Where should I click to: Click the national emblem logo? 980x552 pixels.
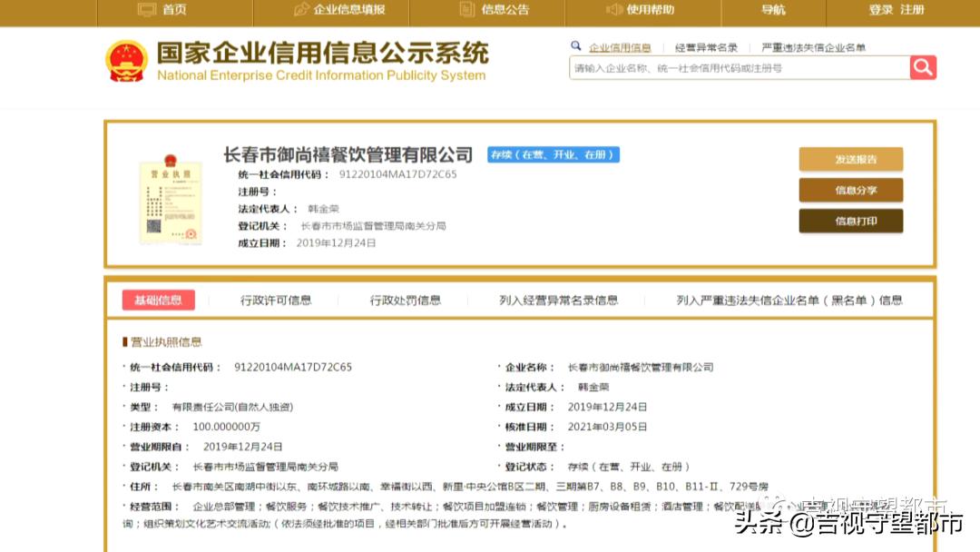pos(126,61)
